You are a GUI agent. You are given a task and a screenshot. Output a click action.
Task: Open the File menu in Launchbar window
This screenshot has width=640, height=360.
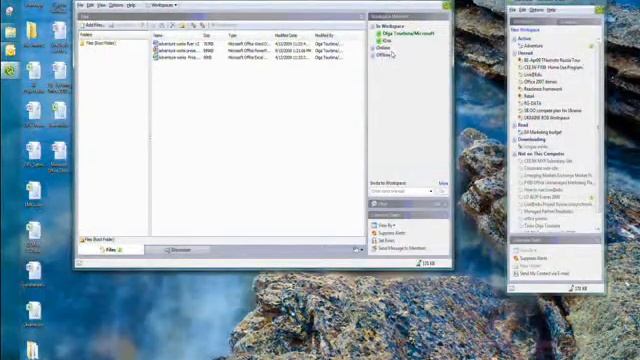pos(513,10)
